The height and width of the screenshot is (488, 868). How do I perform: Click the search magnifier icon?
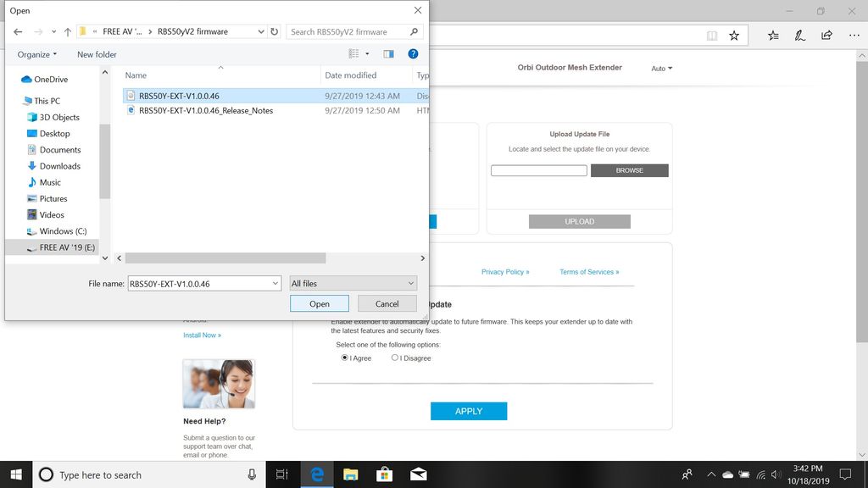pyautogui.click(x=414, y=31)
